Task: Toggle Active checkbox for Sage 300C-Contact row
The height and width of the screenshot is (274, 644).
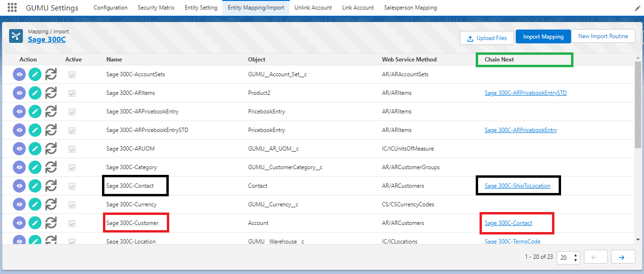Action: coord(72,186)
